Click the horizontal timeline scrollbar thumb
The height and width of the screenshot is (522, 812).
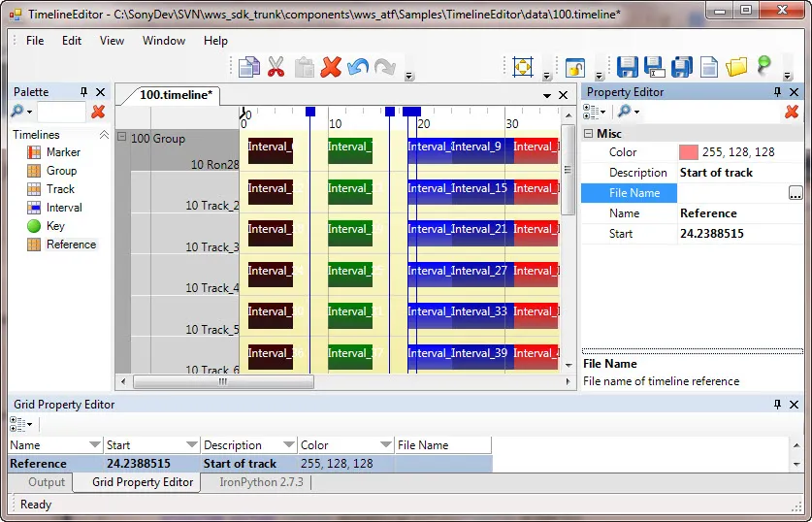tap(223, 381)
